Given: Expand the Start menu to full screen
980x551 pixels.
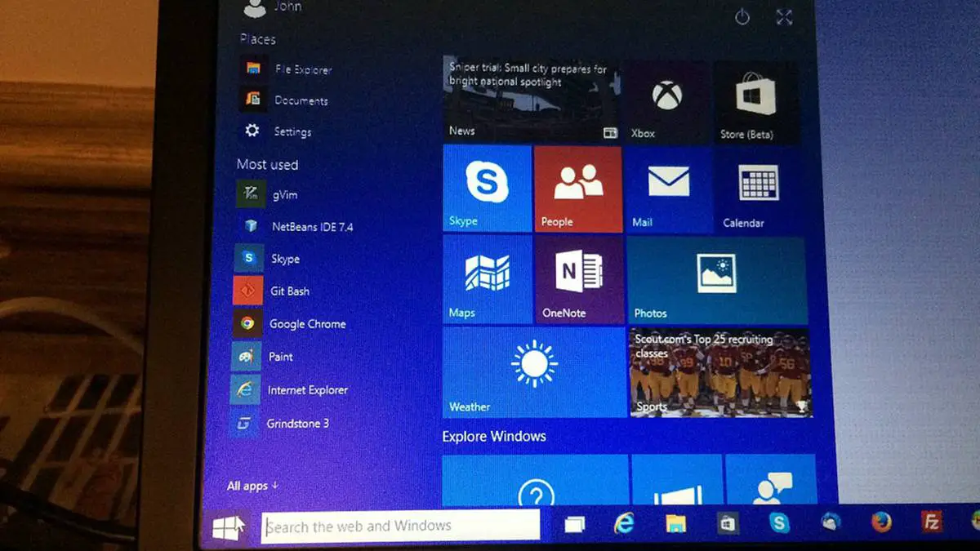Looking at the screenshot, I should pyautogui.click(x=784, y=17).
